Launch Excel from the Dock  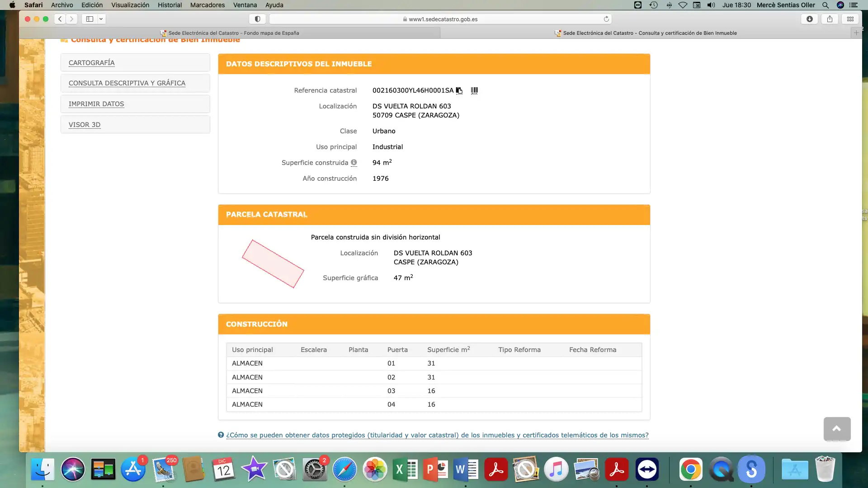tap(405, 469)
